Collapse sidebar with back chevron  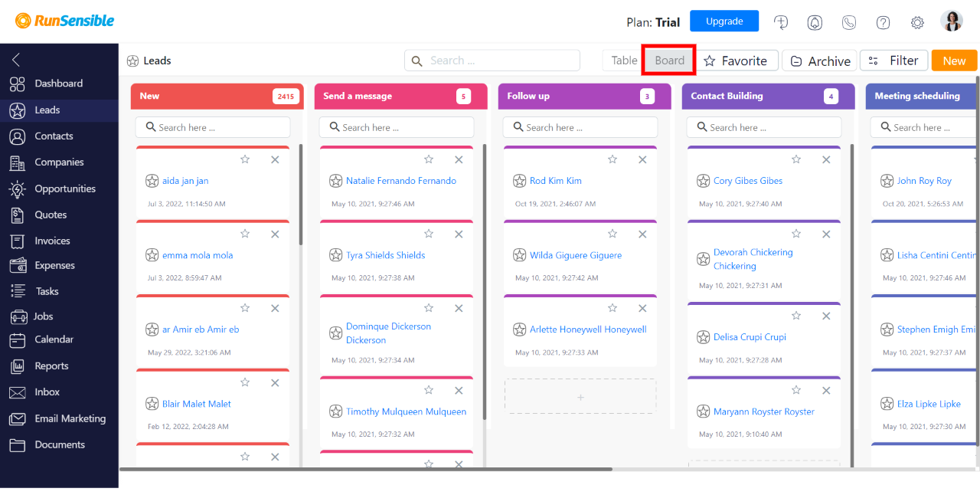pyautogui.click(x=16, y=60)
